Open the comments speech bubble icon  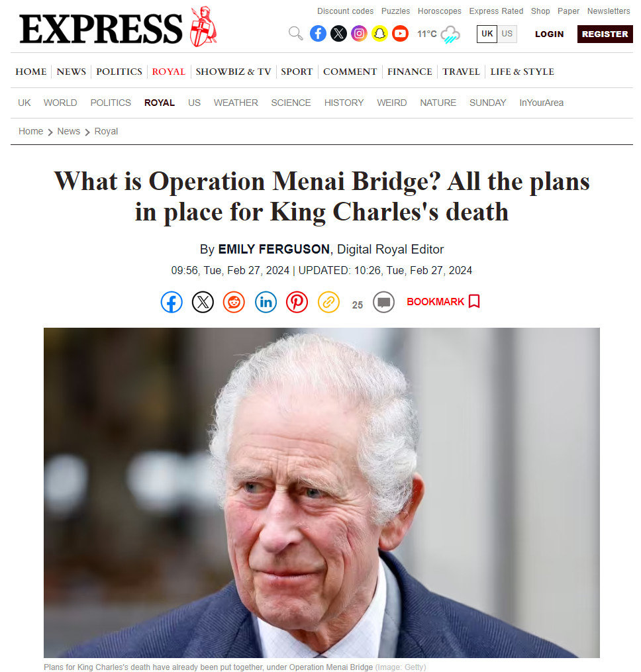(384, 302)
